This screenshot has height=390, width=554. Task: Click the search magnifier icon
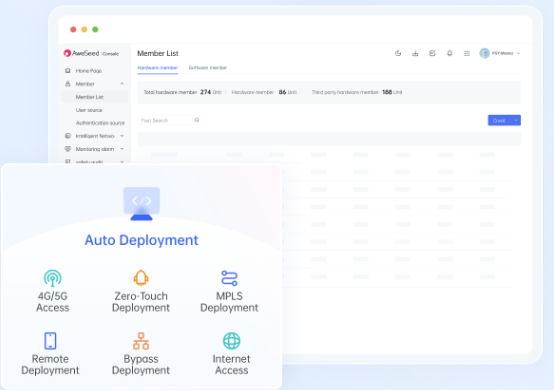point(197,120)
